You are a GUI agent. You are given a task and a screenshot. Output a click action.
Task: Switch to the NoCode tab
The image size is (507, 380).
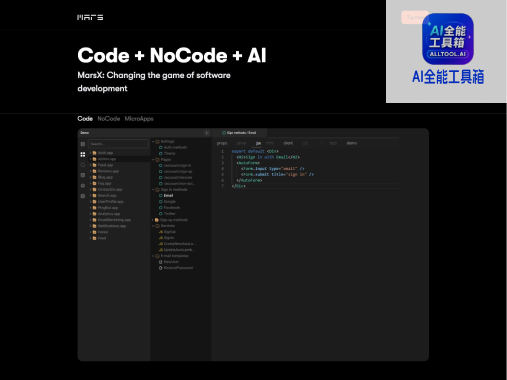click(x=109, y=119)
